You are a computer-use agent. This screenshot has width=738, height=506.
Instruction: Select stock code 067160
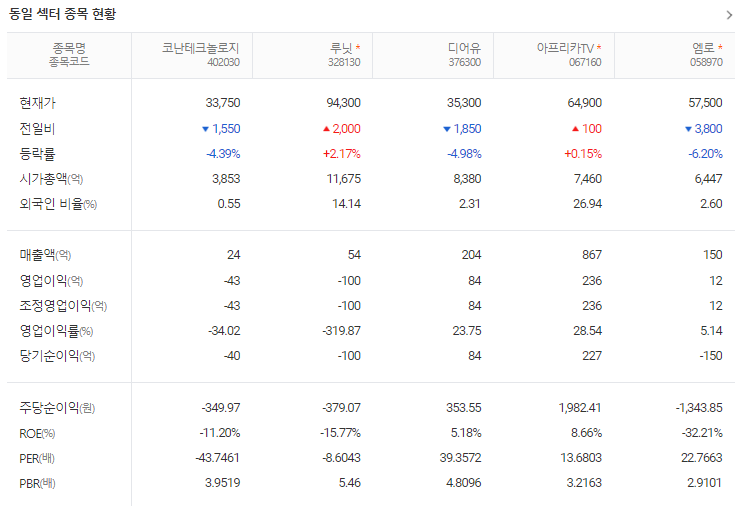[x=585, y=63]
